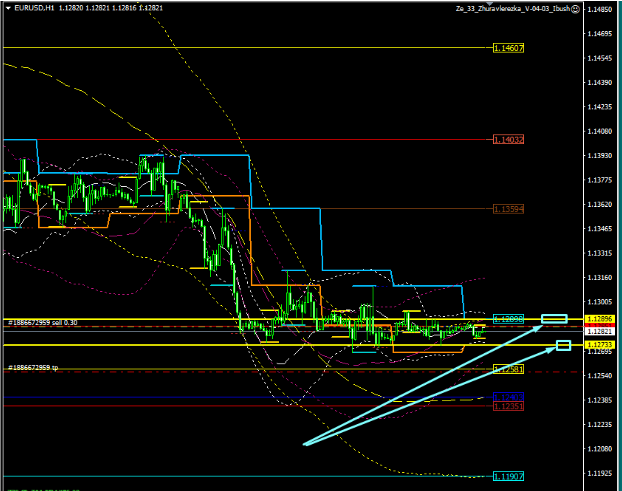
Task: Click the expert advisor smiley face icon
Action: (577, 8)
